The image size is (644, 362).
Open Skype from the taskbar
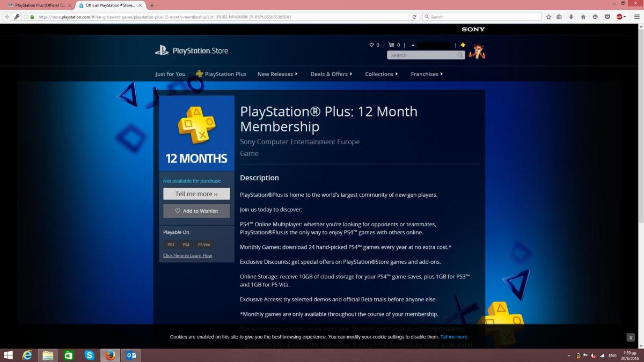(90, 355)
